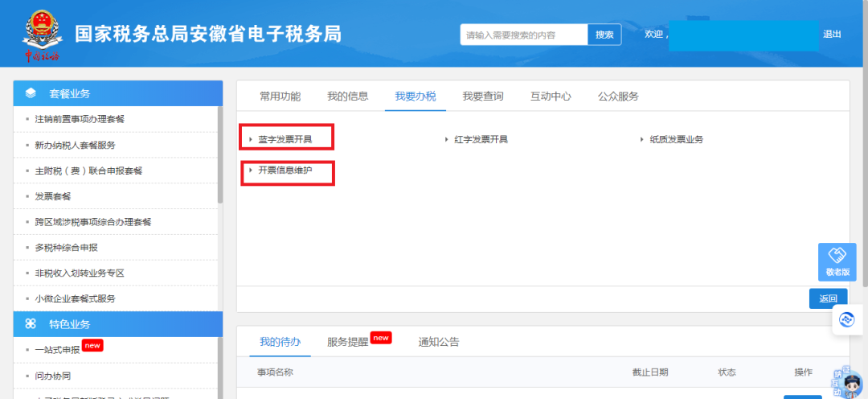Click the 特色业务 section header
This screenshot has height=399, width=868.
coord(118,323)
